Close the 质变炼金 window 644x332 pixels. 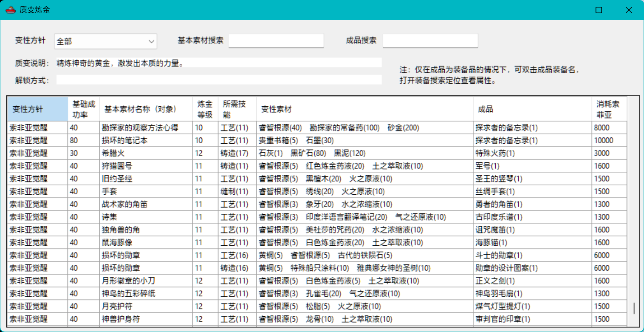click(x=629, y=10)
